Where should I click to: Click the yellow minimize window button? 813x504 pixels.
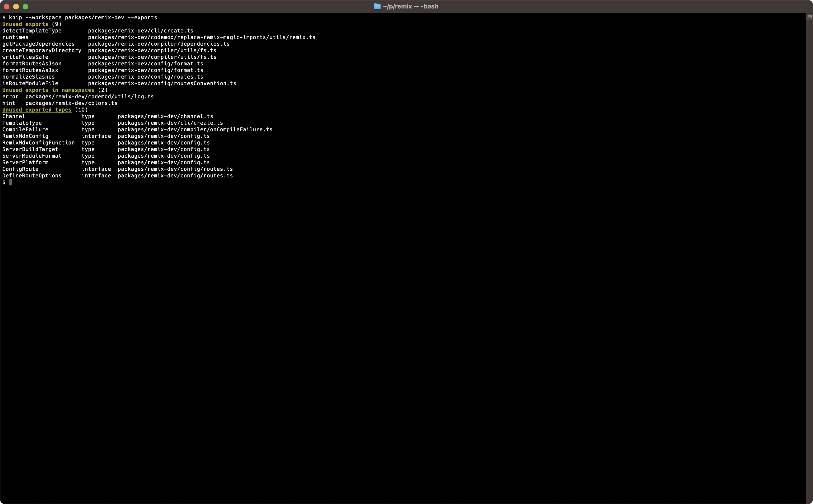(x=16, y=6)
